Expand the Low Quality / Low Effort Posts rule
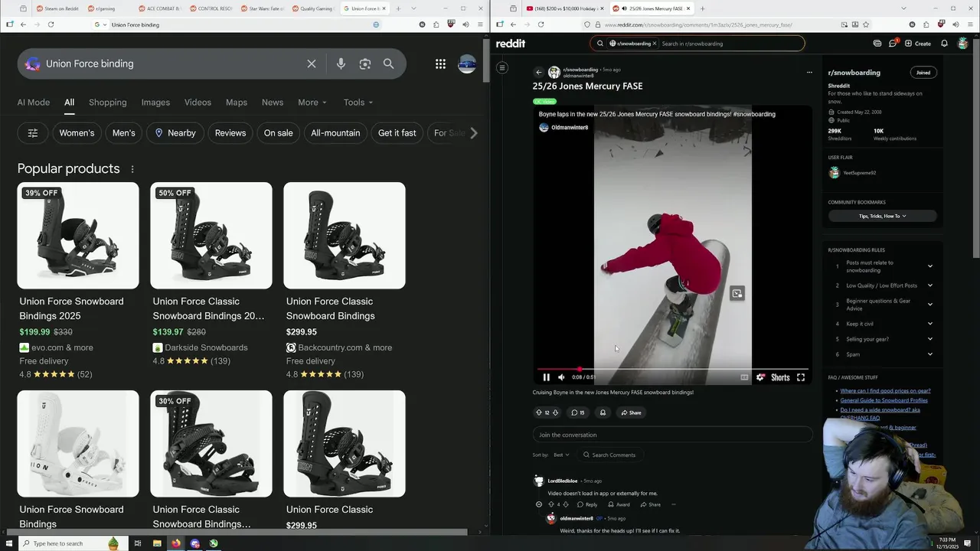The image size is (980, 551). [929, 285]
